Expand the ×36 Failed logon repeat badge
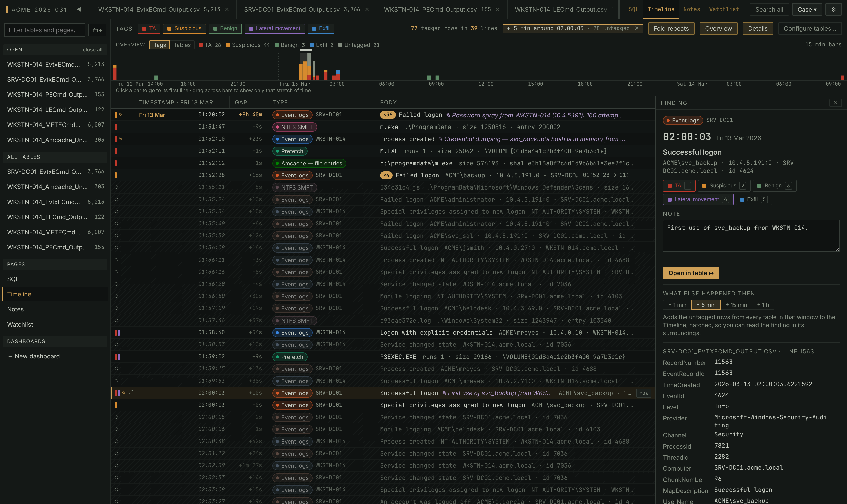This screenshot has height=504, width=847. [x=388, y=115]
